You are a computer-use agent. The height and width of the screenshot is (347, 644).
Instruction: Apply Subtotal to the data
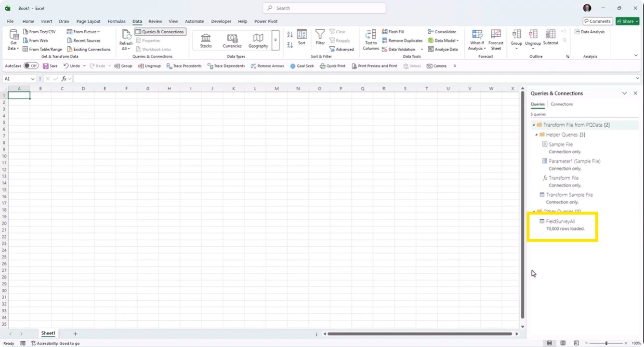click(550, 38)
